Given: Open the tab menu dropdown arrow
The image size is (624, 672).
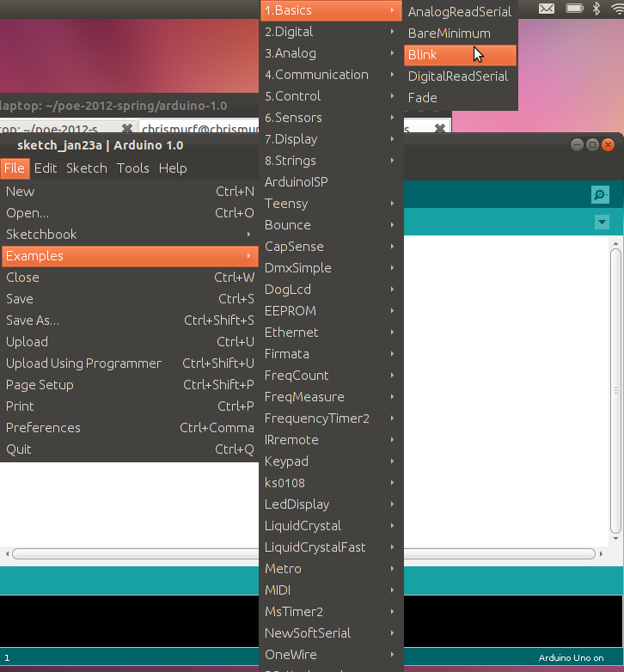Looking at the screenshot, I should [x=603, y=222].
